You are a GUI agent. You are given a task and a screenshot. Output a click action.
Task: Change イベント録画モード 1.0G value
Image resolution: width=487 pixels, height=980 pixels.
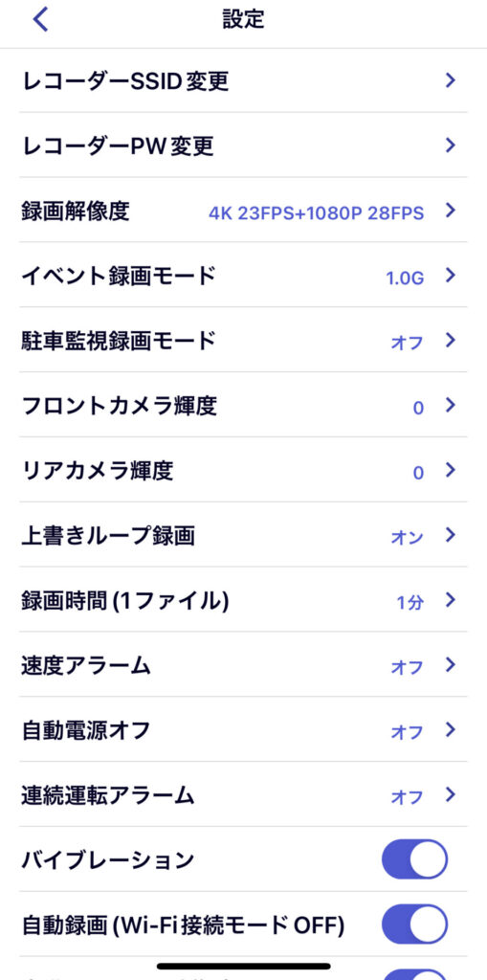tap(405, 278)
